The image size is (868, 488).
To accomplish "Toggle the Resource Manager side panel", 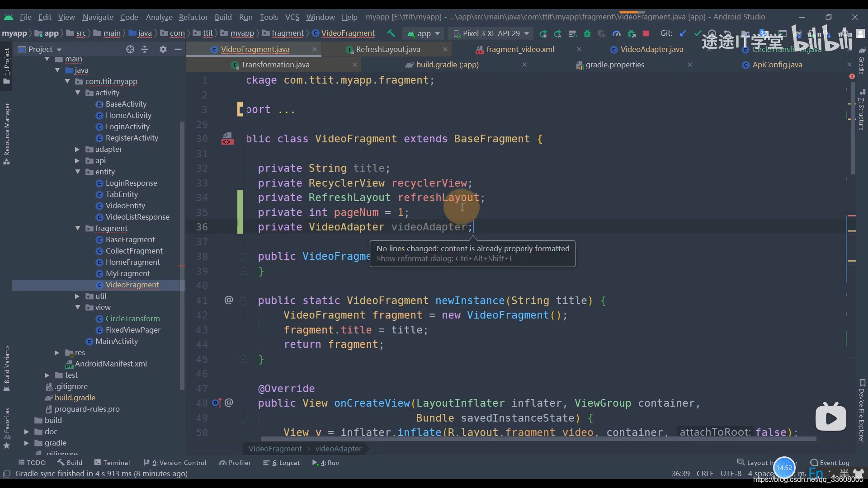I will click(7, 134).
